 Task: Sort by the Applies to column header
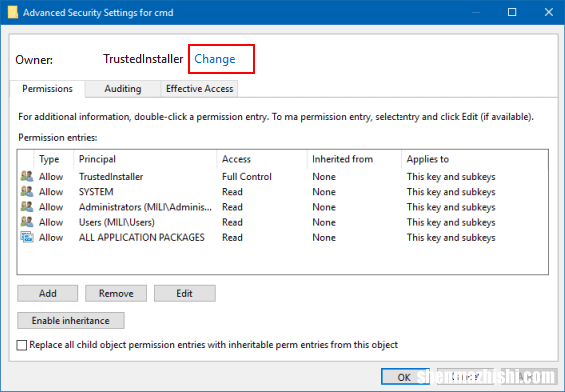click(475, 159)
